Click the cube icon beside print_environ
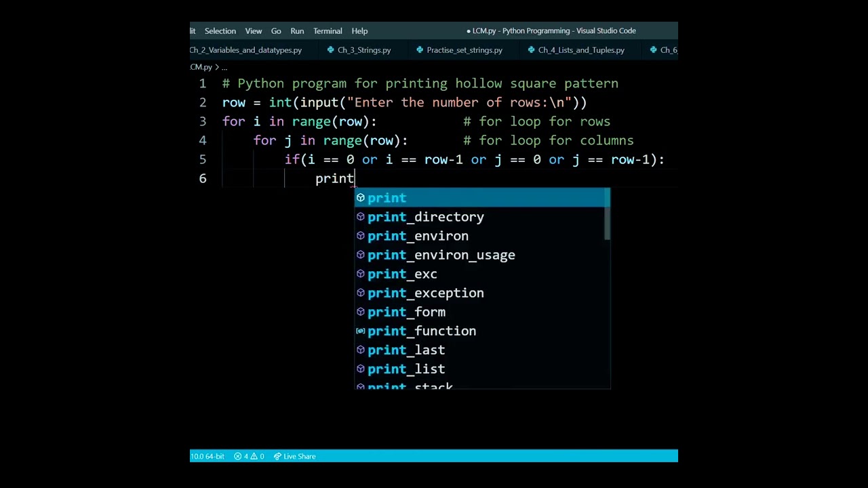Viewport: 868px width, 488px height. click(361, 236)
